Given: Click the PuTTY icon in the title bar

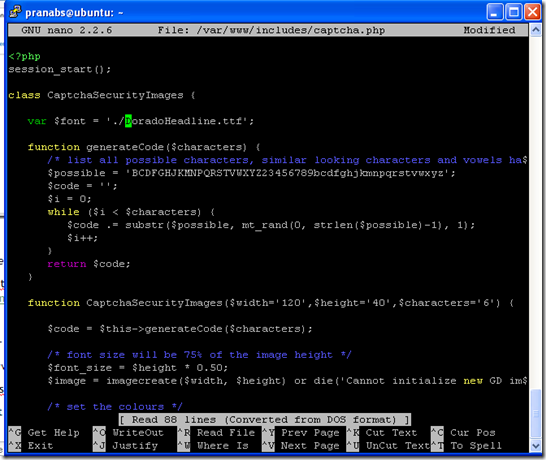Looking at the screenshot, I should point(15,12).
